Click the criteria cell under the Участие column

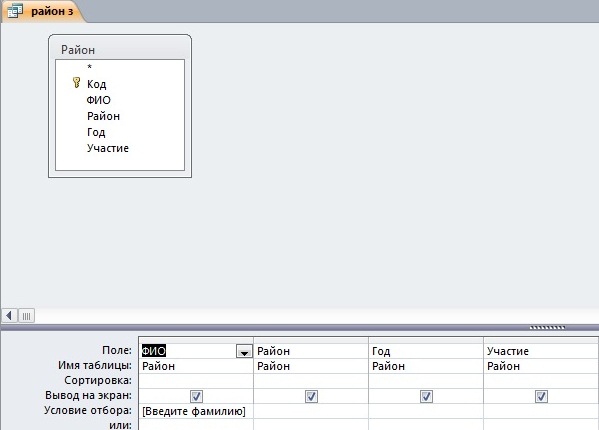tap(541, 411)
